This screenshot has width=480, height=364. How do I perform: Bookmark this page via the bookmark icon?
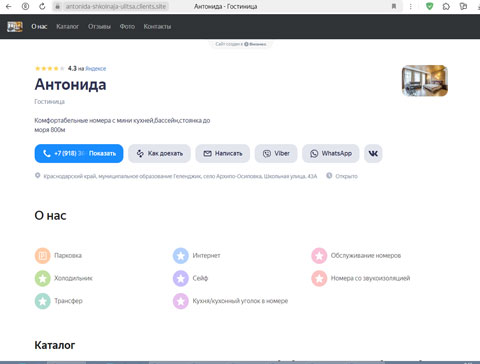394,6
